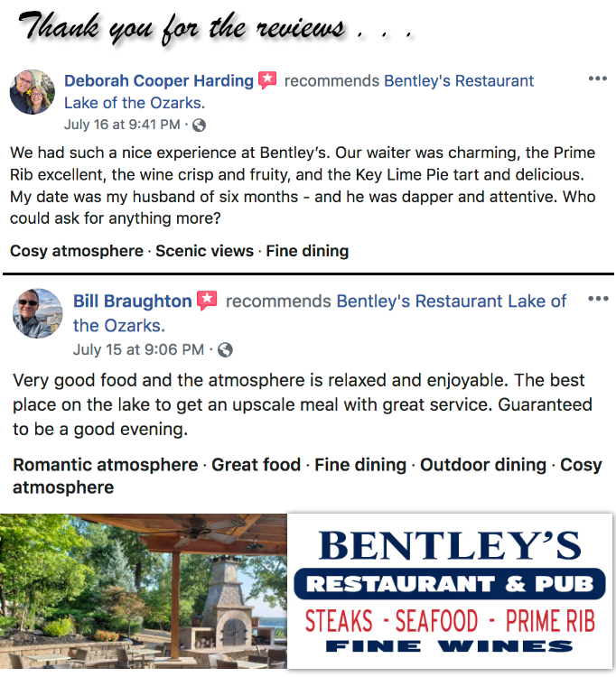Viewport: 616px width, 677px height.
Task: Click the Deborah Cooper Harding name link
Action: coord(159,80)
